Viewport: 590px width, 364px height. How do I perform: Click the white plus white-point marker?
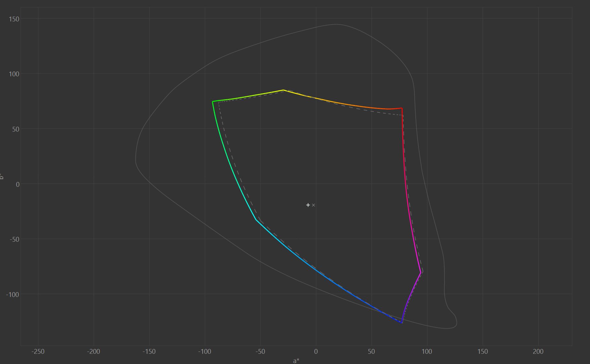[308, 205]
